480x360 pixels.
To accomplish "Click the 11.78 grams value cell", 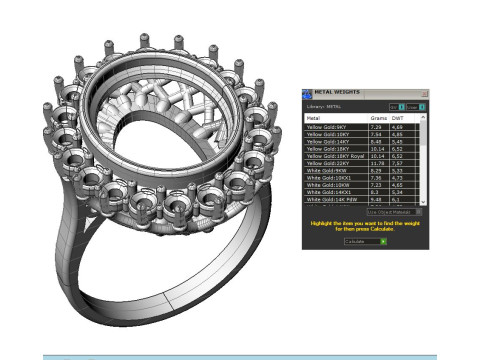I will [379, 163].
